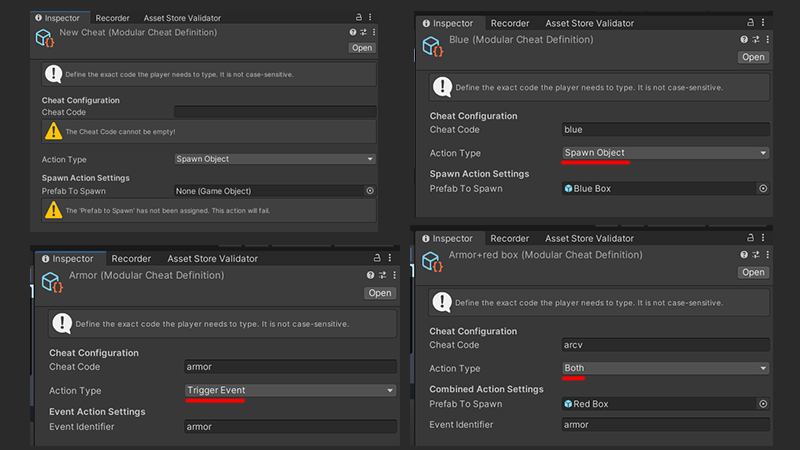Open help icon for Armor+red box definition
This screenshot has width=800, height=450.
pos(744,255)
